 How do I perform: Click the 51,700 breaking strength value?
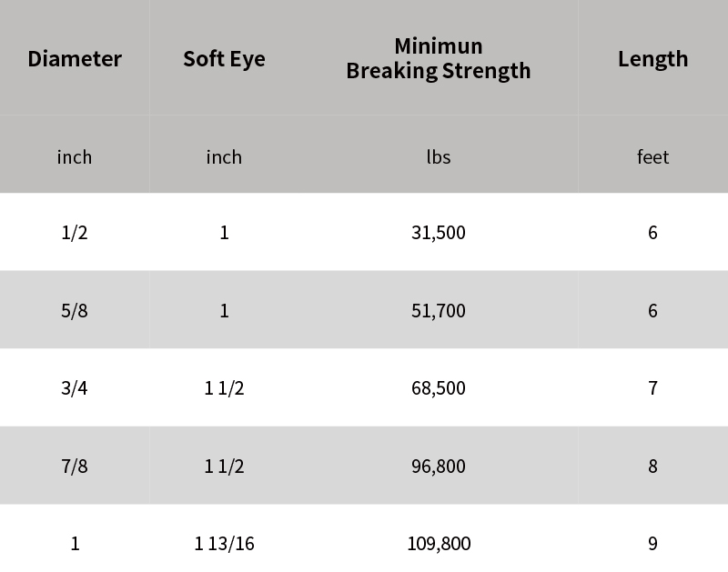(439, 310)
